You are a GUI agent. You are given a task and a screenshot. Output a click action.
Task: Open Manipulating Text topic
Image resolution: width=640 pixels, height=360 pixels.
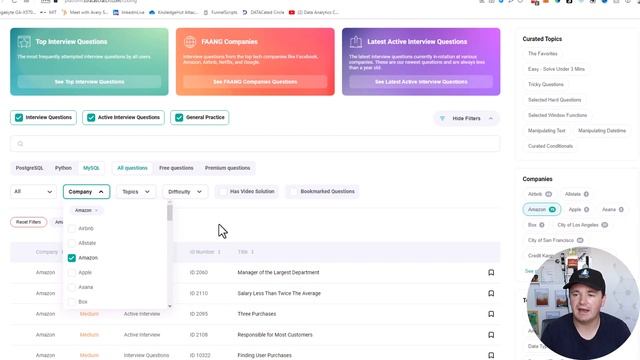point(547,131)
